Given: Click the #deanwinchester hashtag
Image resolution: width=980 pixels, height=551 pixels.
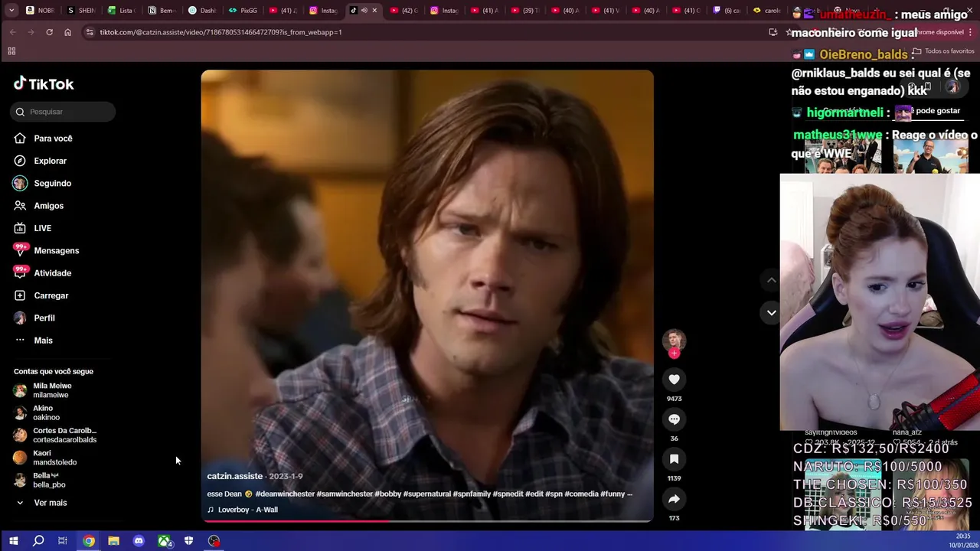Looking at the screenshot, I should tap(285, 494).
